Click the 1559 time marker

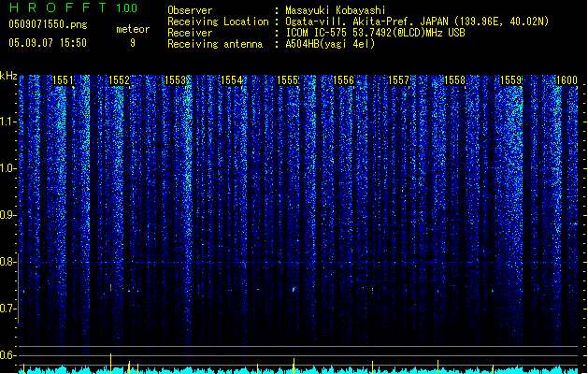[511, 80]
